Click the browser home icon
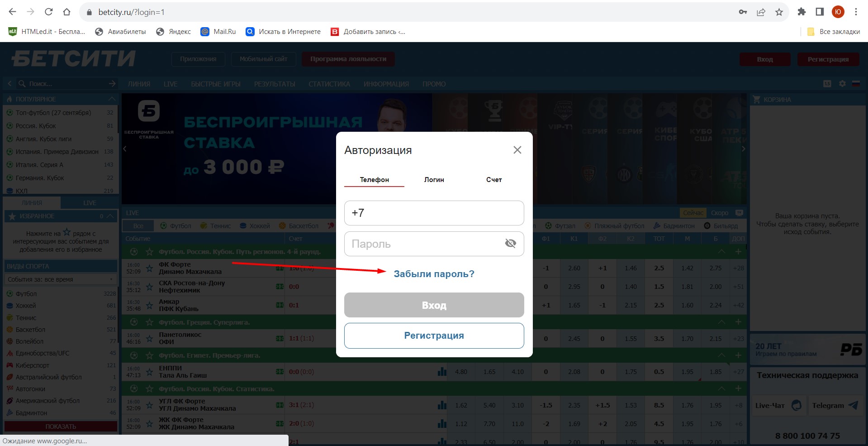868x446 pixels. 66,12
